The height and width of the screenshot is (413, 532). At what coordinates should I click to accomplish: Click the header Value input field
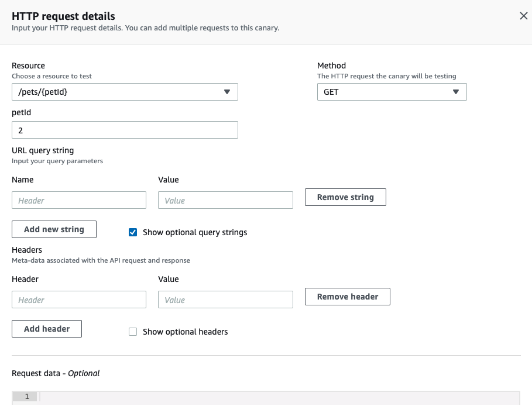click(225, 300)
